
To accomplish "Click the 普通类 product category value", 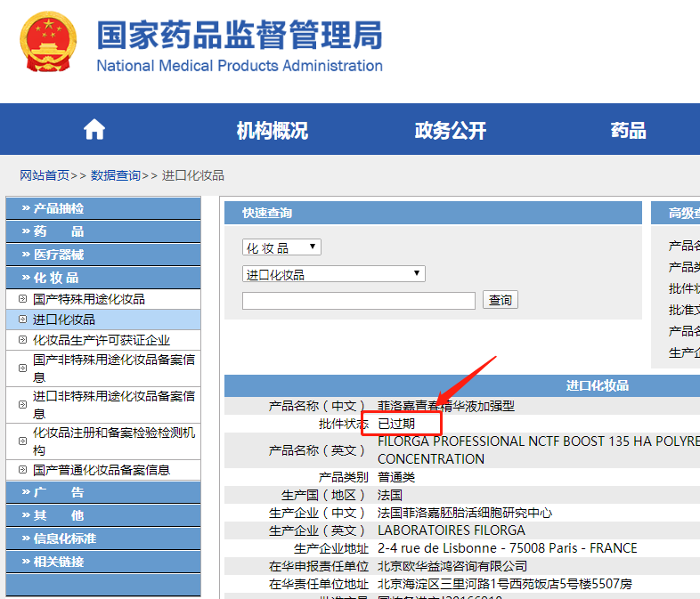I will coord(396,477).
